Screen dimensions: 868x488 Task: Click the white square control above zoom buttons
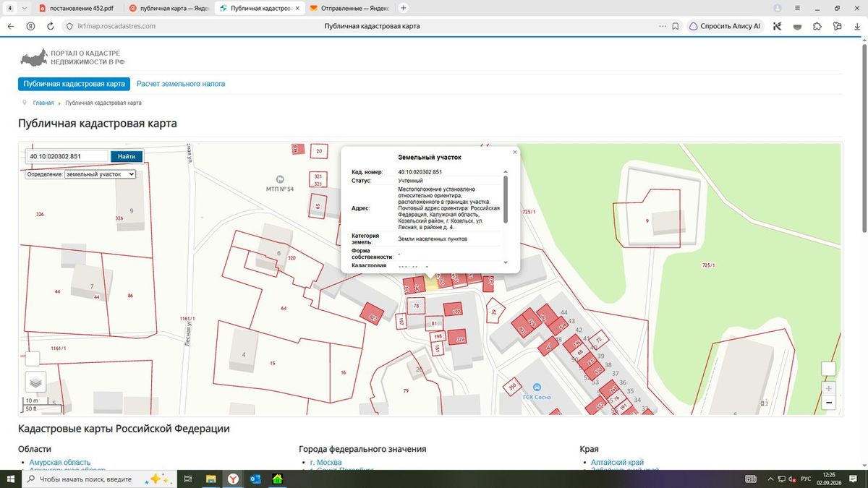click(829, 369)
